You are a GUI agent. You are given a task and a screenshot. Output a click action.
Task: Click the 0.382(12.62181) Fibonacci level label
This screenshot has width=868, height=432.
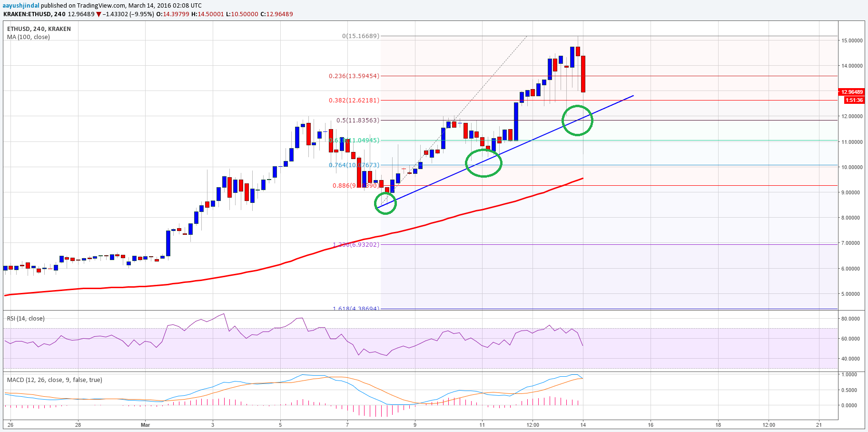point(354,100)
